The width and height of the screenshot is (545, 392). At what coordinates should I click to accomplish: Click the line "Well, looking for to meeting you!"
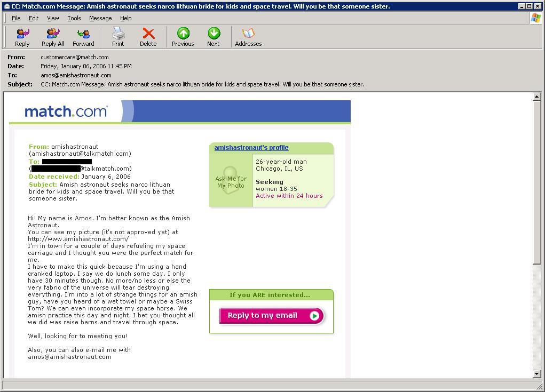pyautogui.click(x=78, y=336)
